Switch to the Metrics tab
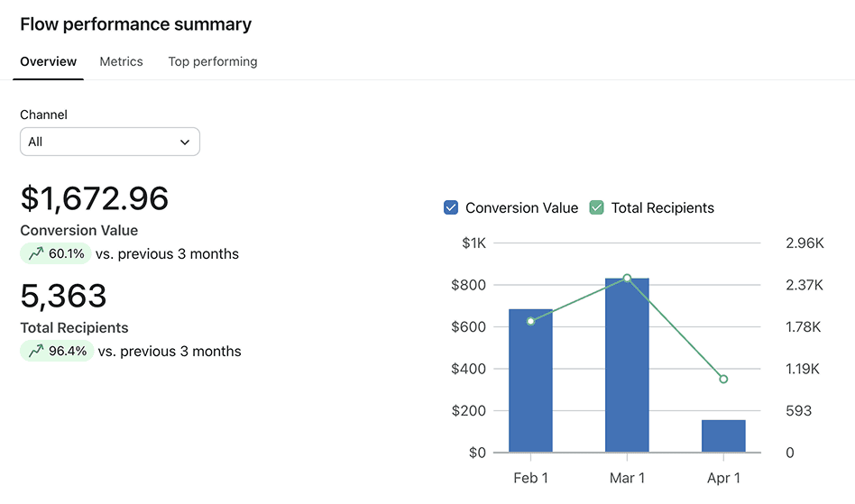855x504 pixels. pyautogui.click(x=121, y=61)
